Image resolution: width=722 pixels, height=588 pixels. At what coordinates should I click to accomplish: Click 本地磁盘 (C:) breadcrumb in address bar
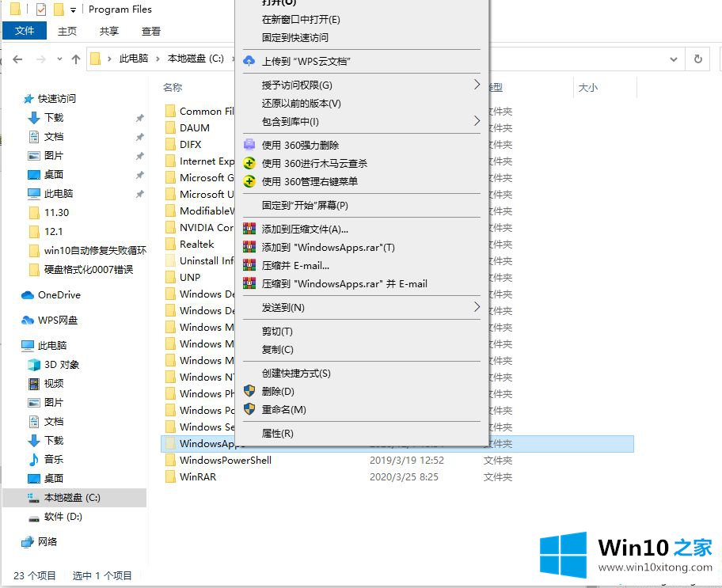tap(196, 59)
